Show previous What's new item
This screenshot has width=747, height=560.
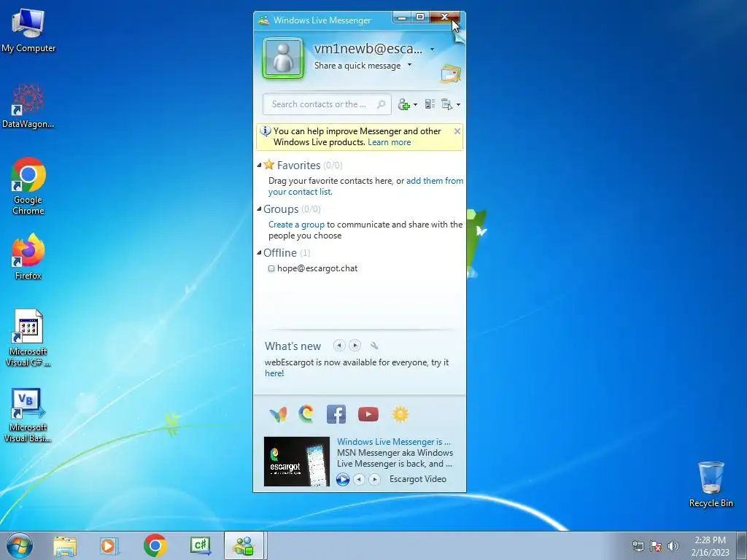[x=339, y=345]
